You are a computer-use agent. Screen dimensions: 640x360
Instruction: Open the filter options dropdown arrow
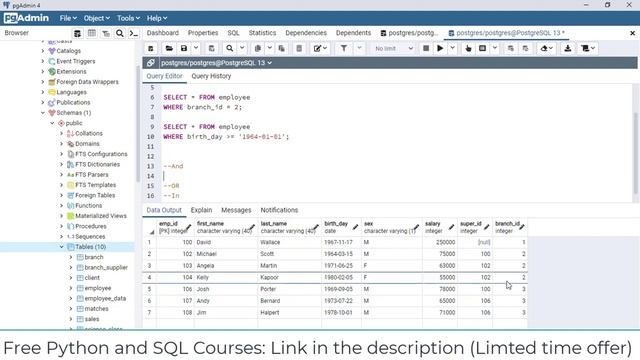click(359, 48)
